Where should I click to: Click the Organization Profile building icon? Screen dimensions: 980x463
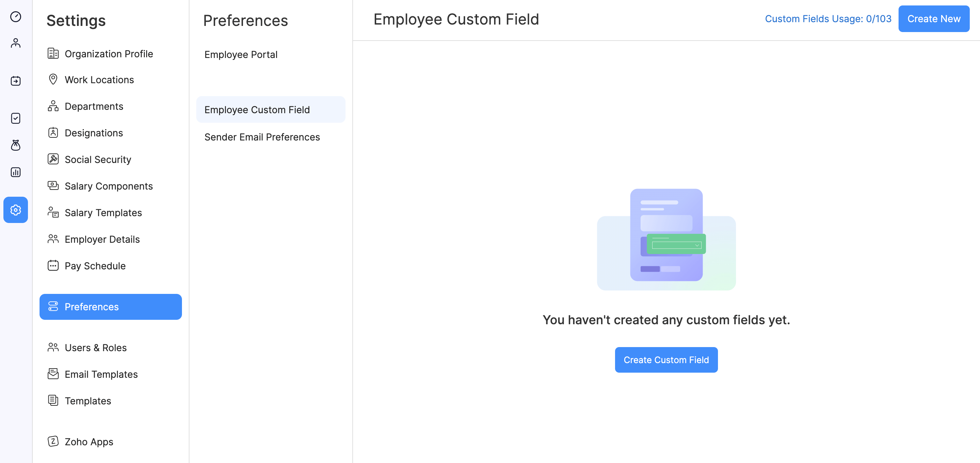click(x=53, y=54)
